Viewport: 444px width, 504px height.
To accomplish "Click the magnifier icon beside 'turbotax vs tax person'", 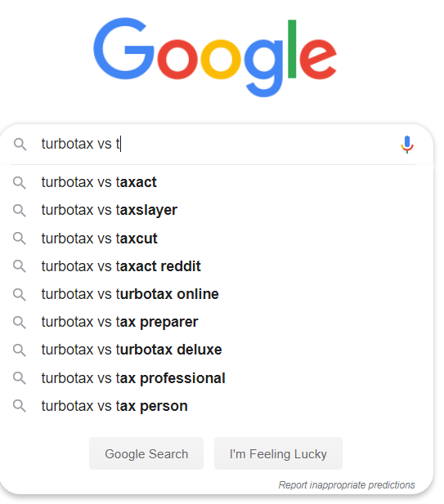I will point(20,406).
